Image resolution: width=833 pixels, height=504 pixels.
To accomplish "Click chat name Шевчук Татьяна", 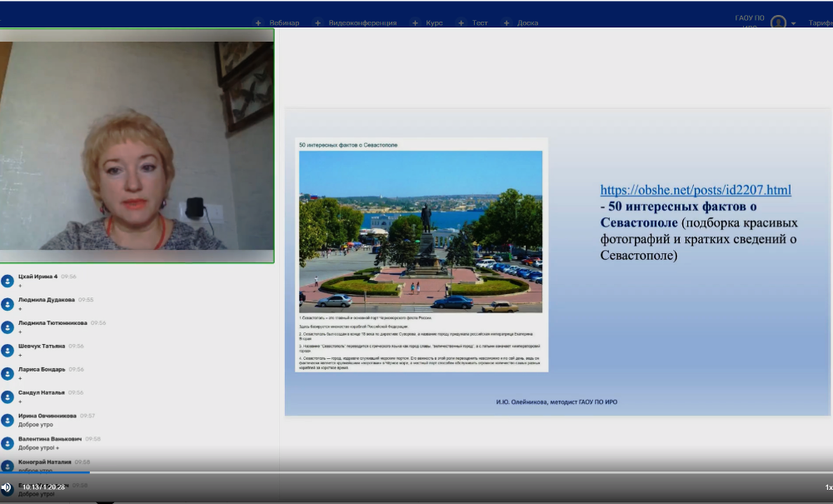I will tap(42, 347).
